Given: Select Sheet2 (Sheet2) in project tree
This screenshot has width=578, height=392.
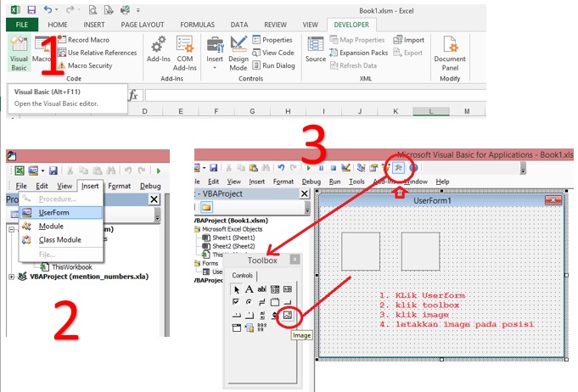Looking at the screenshot, I should coord(228,246).
